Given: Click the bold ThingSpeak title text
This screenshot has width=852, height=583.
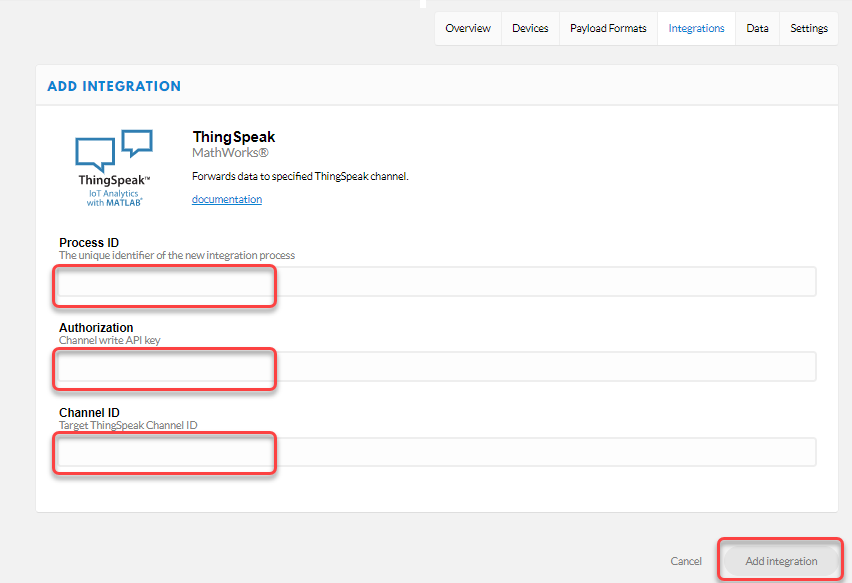Looking at the screenshot, I should pyautogui.click(x=233, y=137).
